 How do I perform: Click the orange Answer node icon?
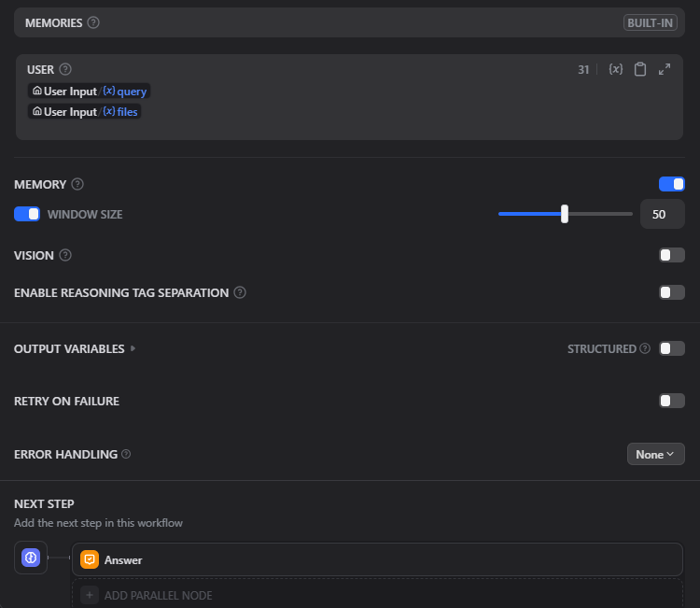(90, 559)
